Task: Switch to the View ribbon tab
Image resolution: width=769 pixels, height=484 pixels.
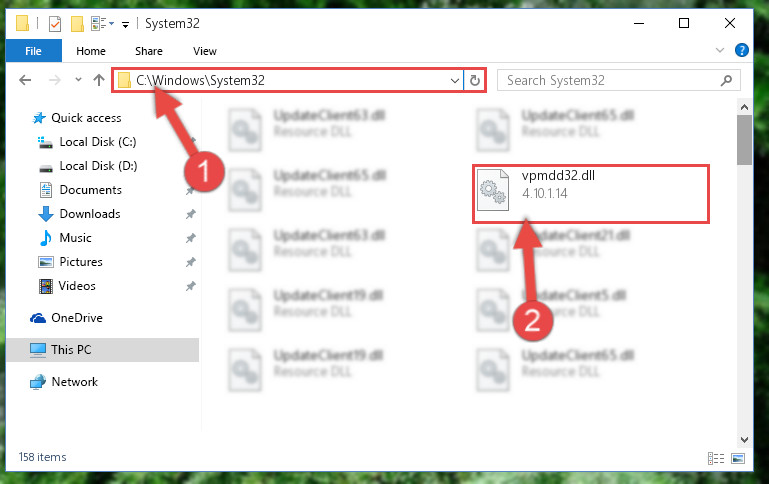Action: (x=205, y=51)
